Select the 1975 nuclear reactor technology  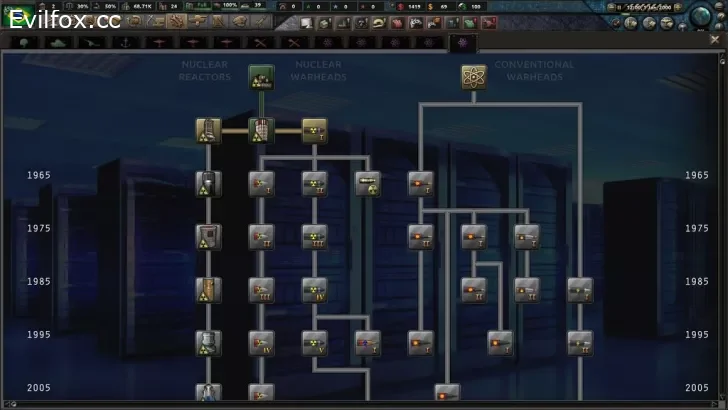pos(208,237)
